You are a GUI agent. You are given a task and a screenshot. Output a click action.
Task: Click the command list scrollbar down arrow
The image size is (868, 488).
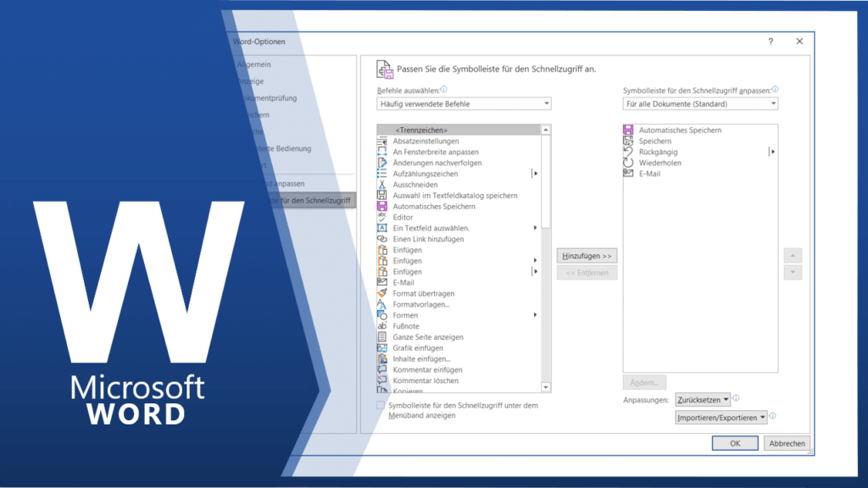click(546, 387)
